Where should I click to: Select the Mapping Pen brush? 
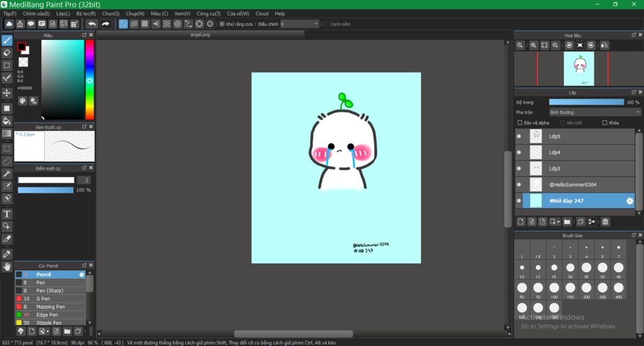tap(50, 307)
